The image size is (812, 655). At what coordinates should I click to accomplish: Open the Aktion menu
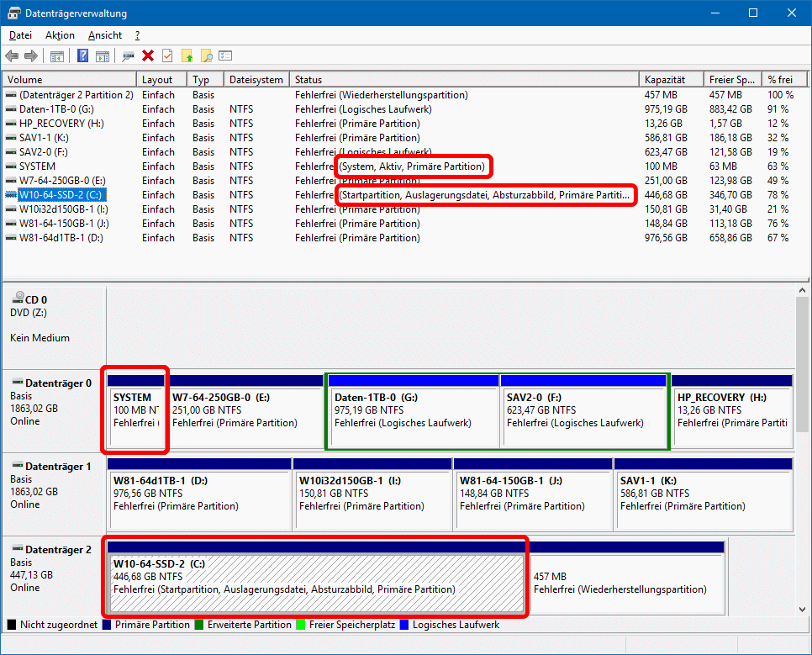click(x=60, y=35)
